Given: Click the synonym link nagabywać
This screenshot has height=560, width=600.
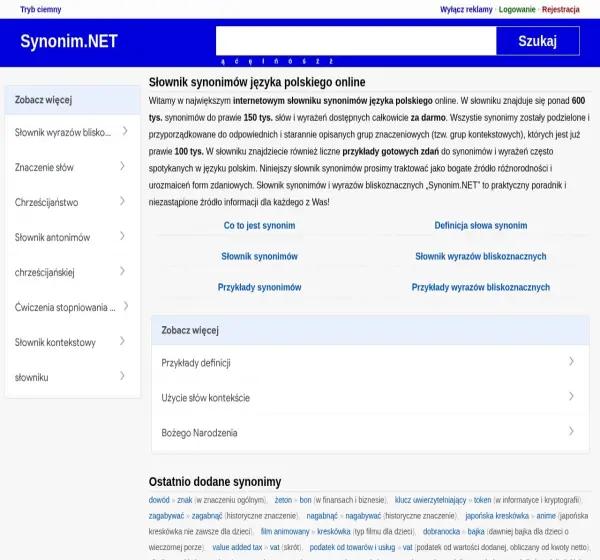Looking at the screenshot, I should click(364, 516).
